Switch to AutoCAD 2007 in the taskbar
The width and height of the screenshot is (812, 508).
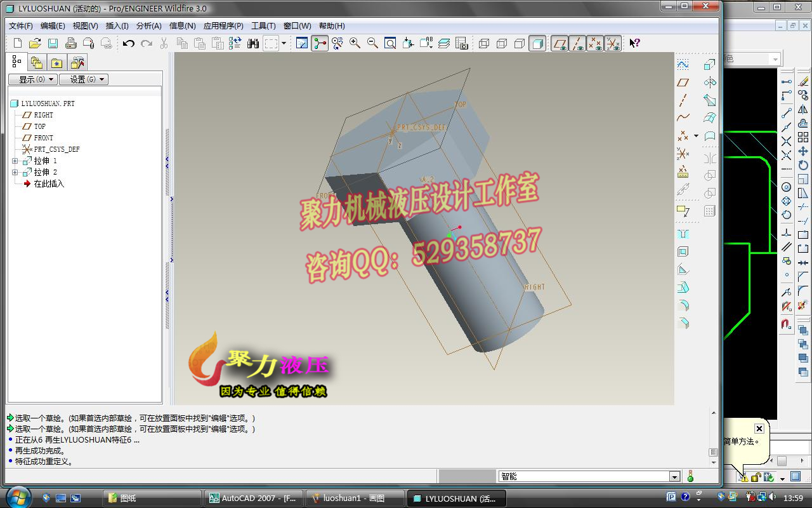(x=254, y=498)
